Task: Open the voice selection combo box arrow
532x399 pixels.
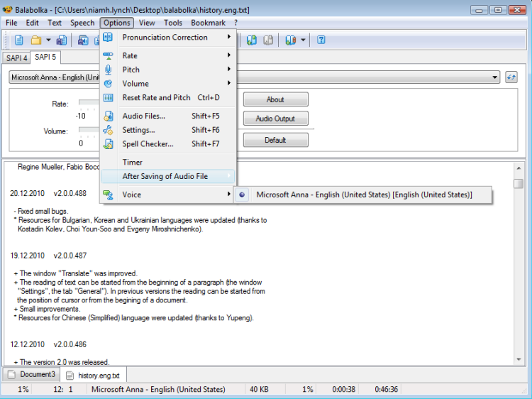Action: pyautogui.click(x=495, y=77)
